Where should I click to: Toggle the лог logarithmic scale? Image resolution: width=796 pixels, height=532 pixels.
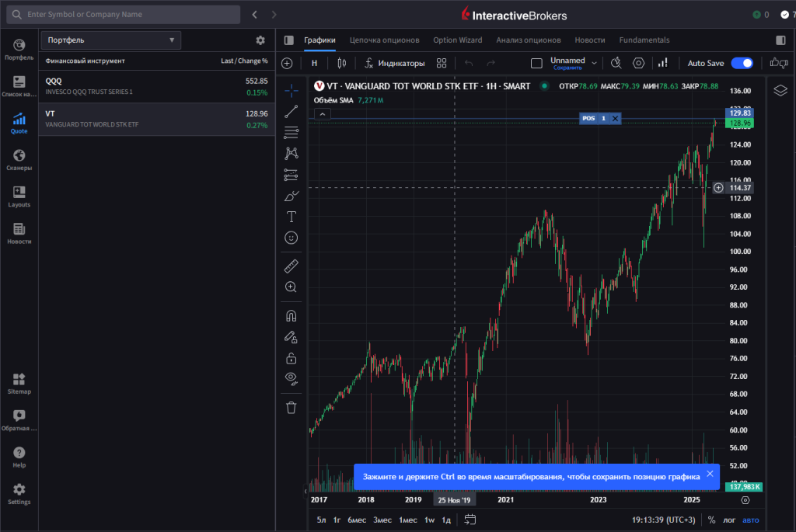click(x=728, y=520)
